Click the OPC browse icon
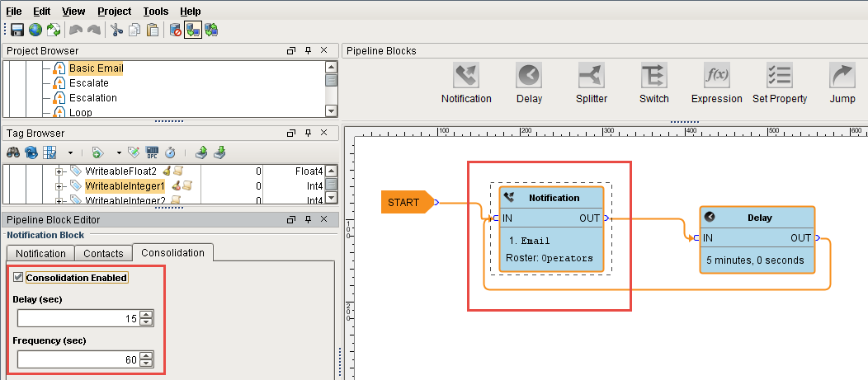Viewport: 868px width, 380px height. pyautogui.click(x=152, y=152)
